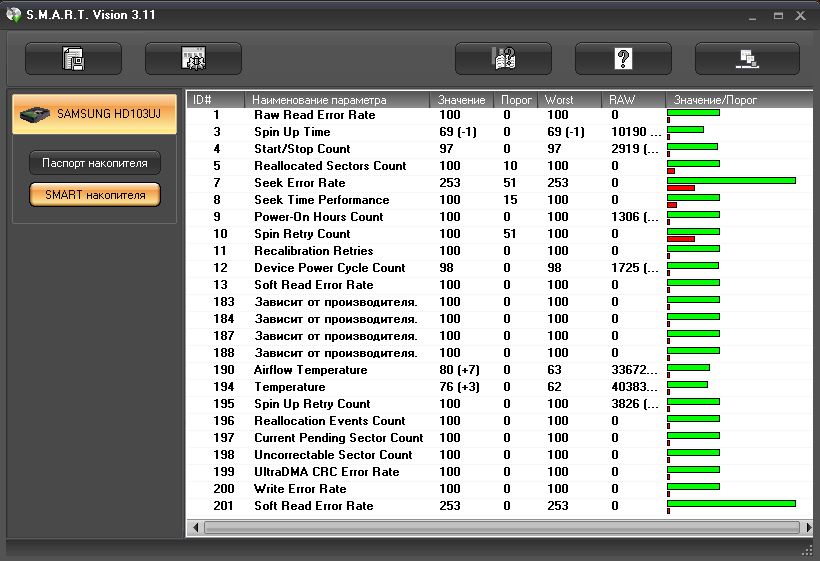The image size is (820, 561).
Task: Click the S.M.A.R.T. Vision app icon
Action: click(14, 15)
